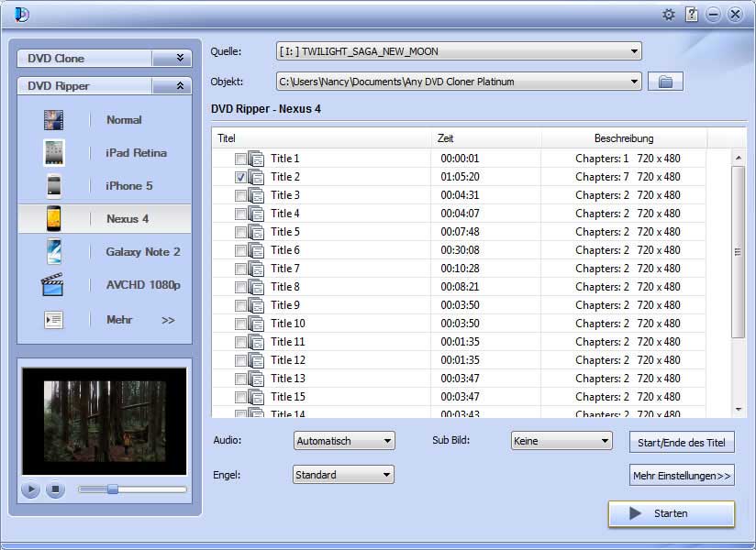Click the chapters icon next to Title 3
The height and width of the screenshot is (550, 756).
click(x=256, y=195)
